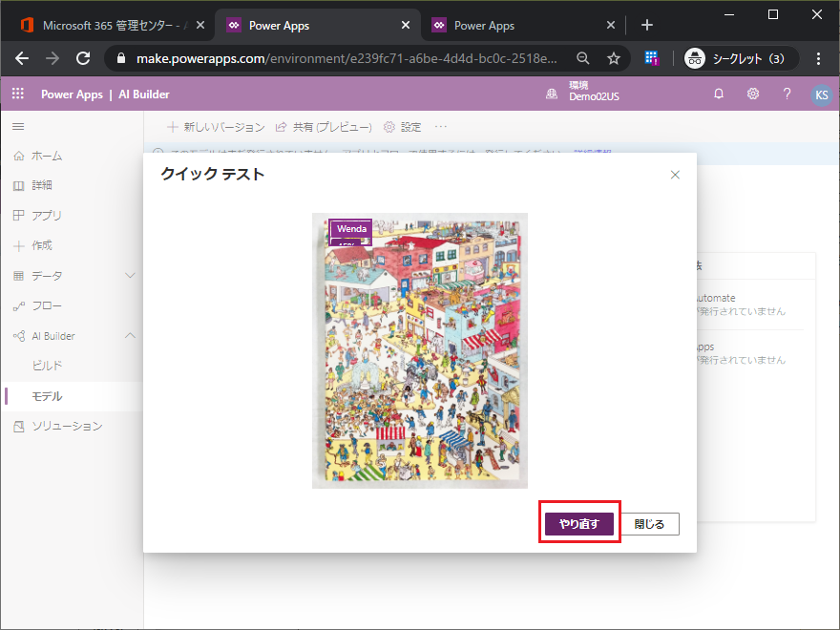Select the active Power Apps tab
The width and height of the screenshot is (840, 630).
coord(318,25)
